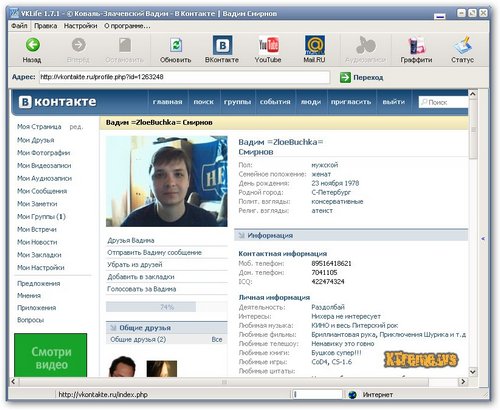Open the события header tab
500x410 pixels.
tap(275, 102)
